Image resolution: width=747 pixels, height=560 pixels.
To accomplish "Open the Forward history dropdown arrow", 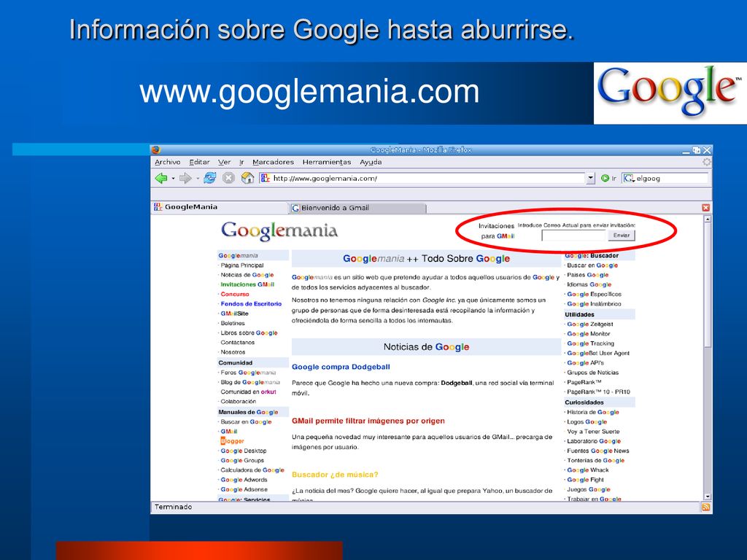I will tap(197, 179).
